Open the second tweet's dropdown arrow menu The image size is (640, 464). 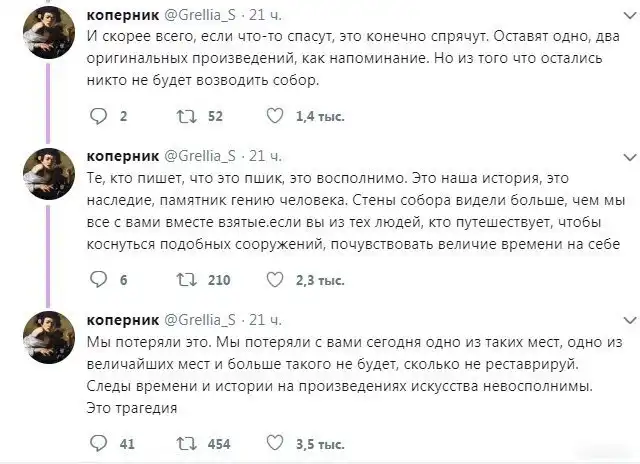pyautogui.click(x=628, y=158)
